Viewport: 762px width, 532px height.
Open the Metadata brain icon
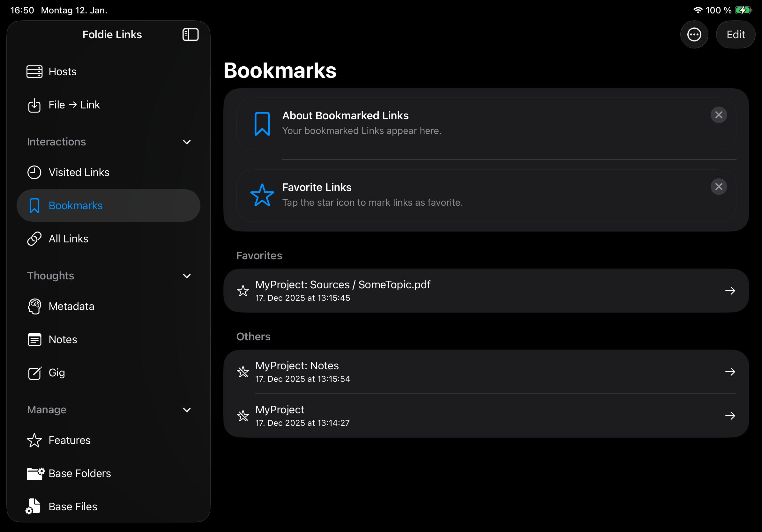34,306
